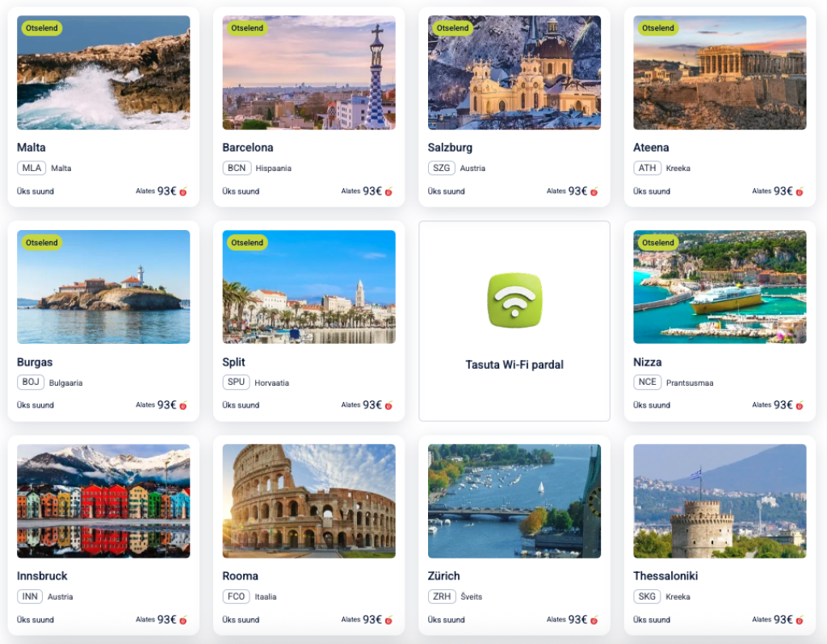The image size is (827, 644).
Task: Open the Barcelona destination photo
Action: [x=309, y=72]
